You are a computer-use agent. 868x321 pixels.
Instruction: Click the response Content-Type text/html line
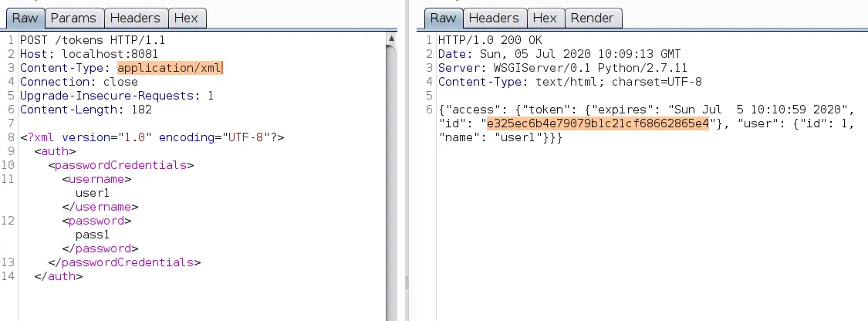[x=569, y=82]
